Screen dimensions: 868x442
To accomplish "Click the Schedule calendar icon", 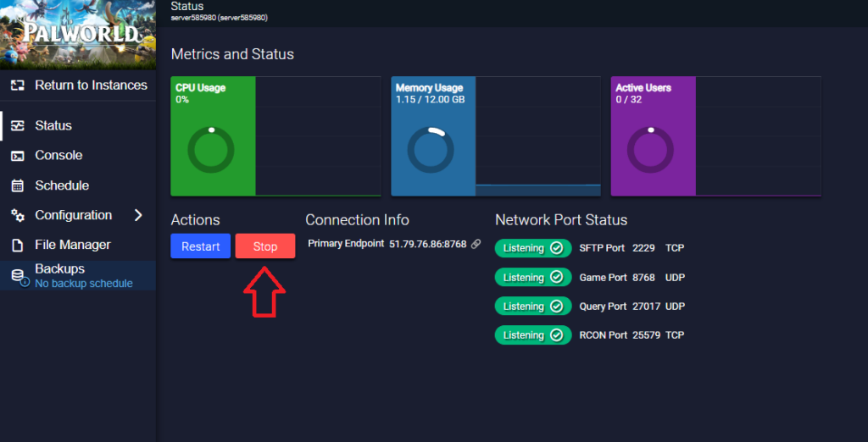I will pyautogui.click(x=17, y=185).
